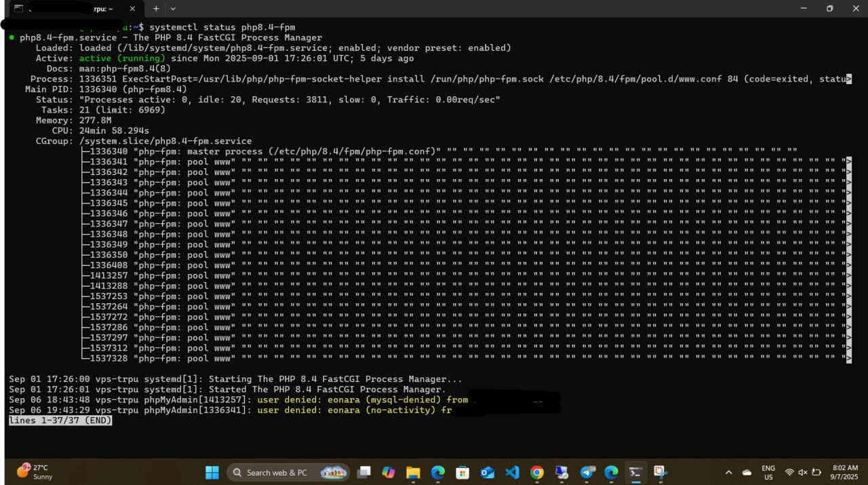
Task: Open Microsoft Store from the taskbar
Action: coord(462,472)
